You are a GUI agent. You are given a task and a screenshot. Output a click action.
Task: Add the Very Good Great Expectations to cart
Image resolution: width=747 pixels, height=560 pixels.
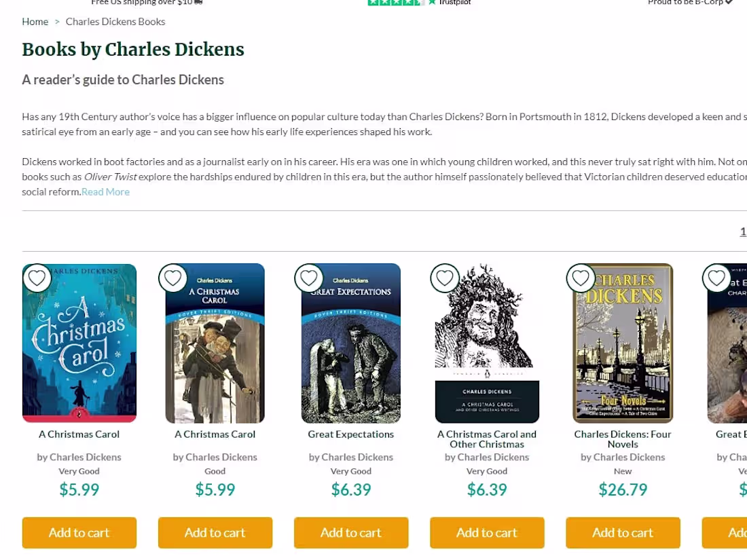(x=350, y=532)
